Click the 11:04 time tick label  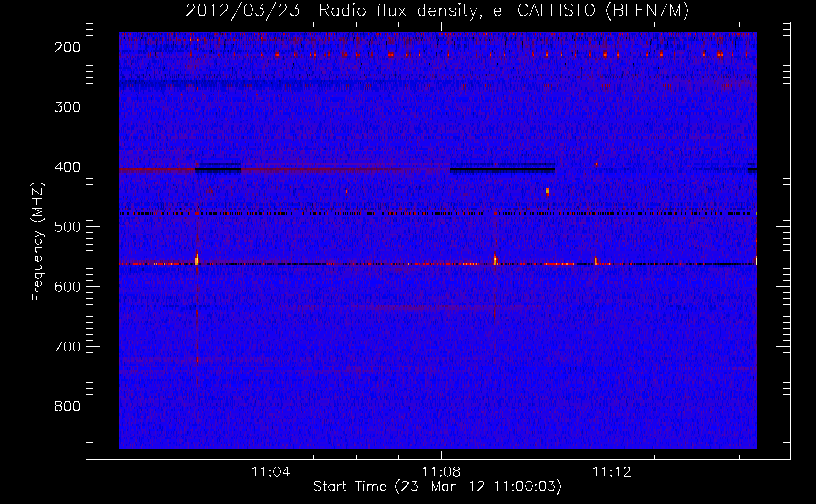tap(271, 472)
